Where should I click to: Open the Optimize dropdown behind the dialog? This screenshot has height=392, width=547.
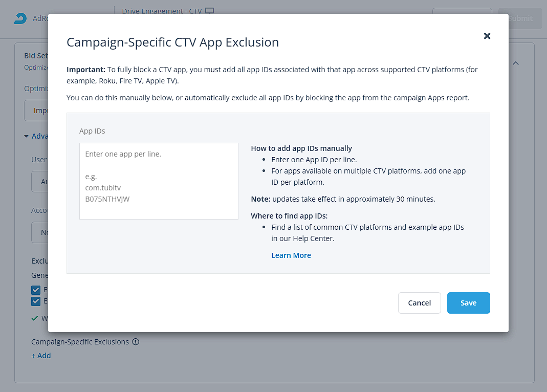[x=36, y=111]
